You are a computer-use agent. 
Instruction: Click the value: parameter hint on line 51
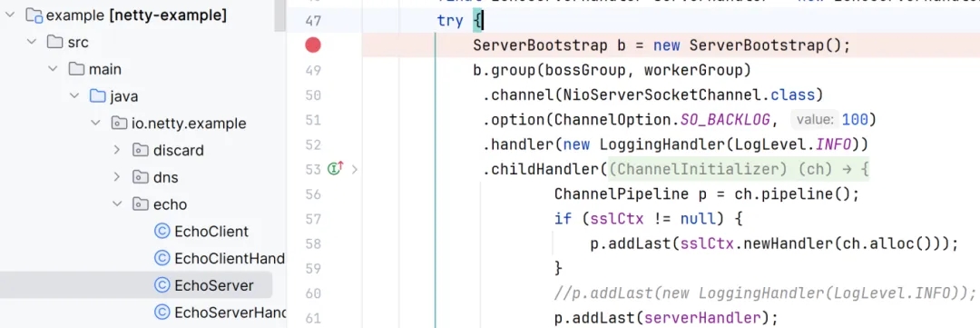pyautogui.click(x=813, y=120)
